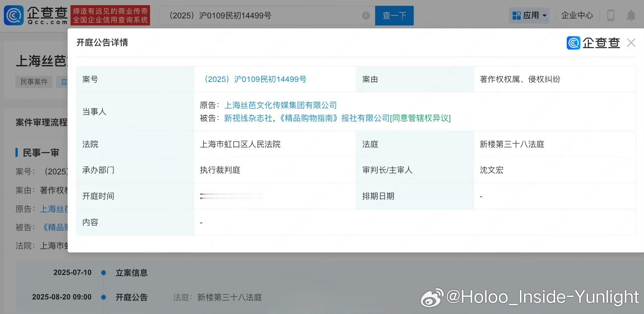Image resolution: width=644 pixels, height=314 pixels.
Task: Select the 开庭公告 timeline entry
Action: (131, 297)
